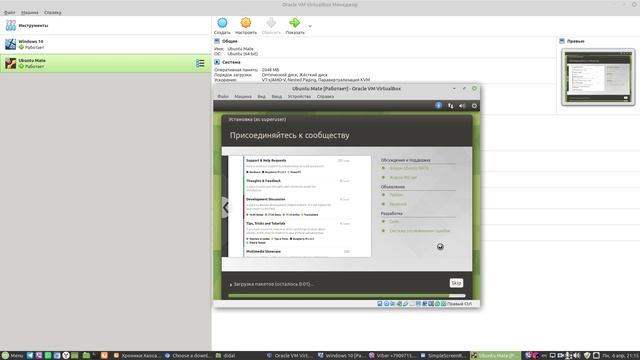Image resolution: width=640 pixels, height=360 pixels.
Task: Open the Устройства menu in the VM window
Action: click(x=299, y=97)
